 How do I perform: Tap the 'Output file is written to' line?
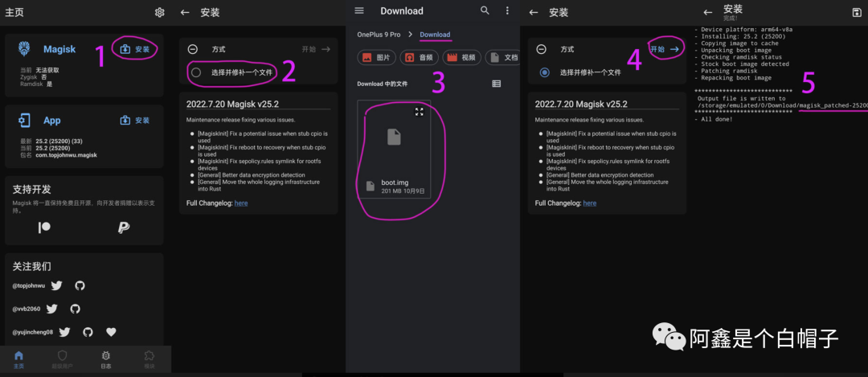tap(741, 99)
